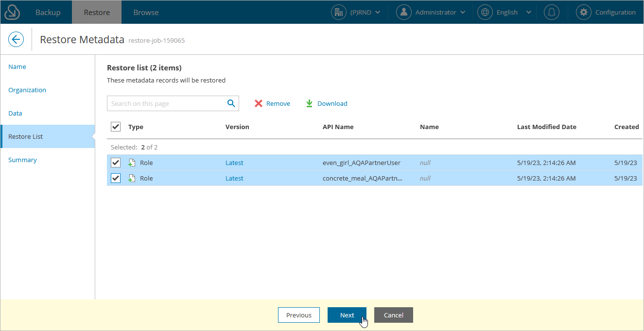Click file icon of even_girl_AQAPartnerUser row
The image size is (644, 331).
pyautogui.click(x=132, y=163)
